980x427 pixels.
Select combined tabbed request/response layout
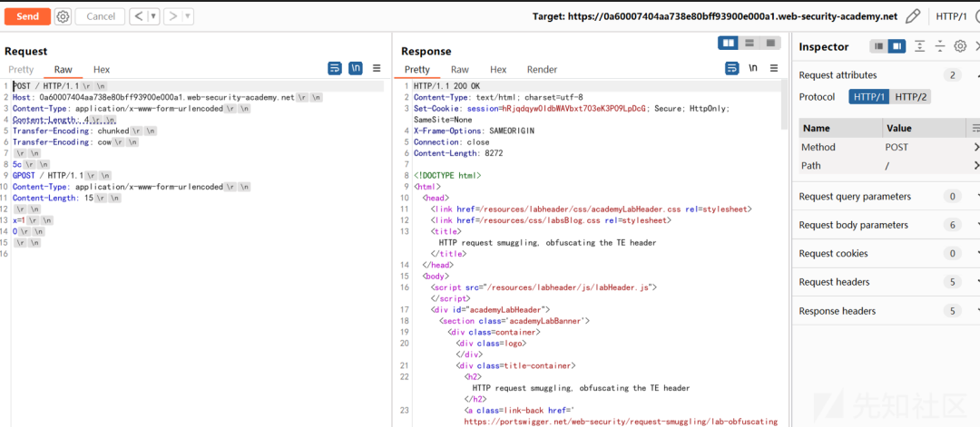[770, 43]
